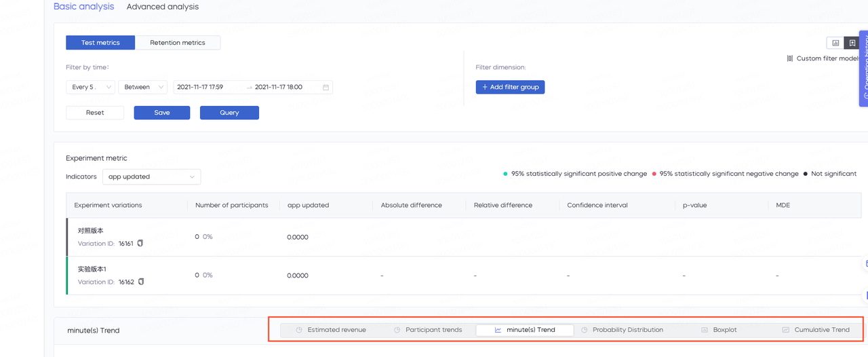Image resolution: width=868 pixels, height=357 pixels.
Task: Click the Reset button
Action: point(95,113)
